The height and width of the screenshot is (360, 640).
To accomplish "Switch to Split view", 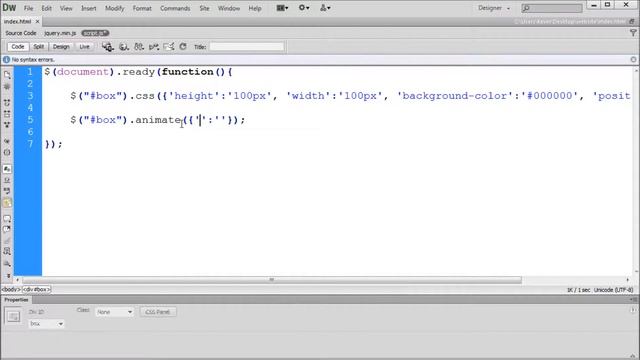I will [38, 47].
